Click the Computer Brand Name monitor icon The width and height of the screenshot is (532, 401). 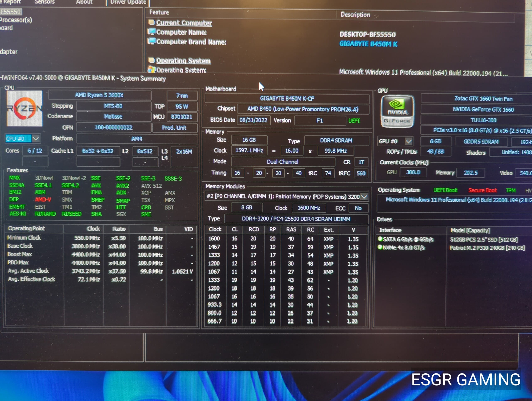(x=151, y=41)
